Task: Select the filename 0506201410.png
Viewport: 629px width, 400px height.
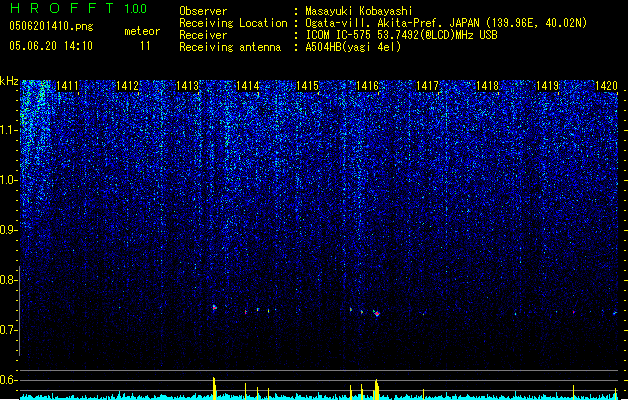Action: click(x=51, y=26)
